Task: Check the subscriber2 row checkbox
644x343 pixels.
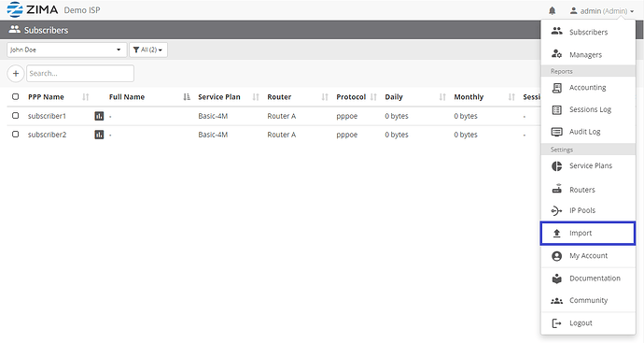Action: 15,134
